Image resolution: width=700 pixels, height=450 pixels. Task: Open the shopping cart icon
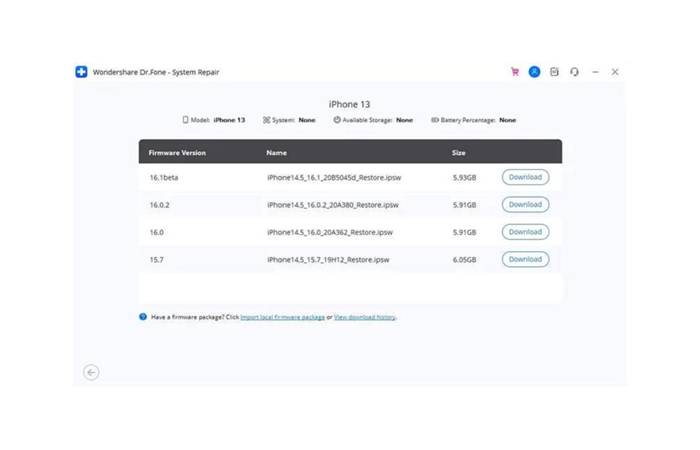pyautogui.click(x=515, y=72)
